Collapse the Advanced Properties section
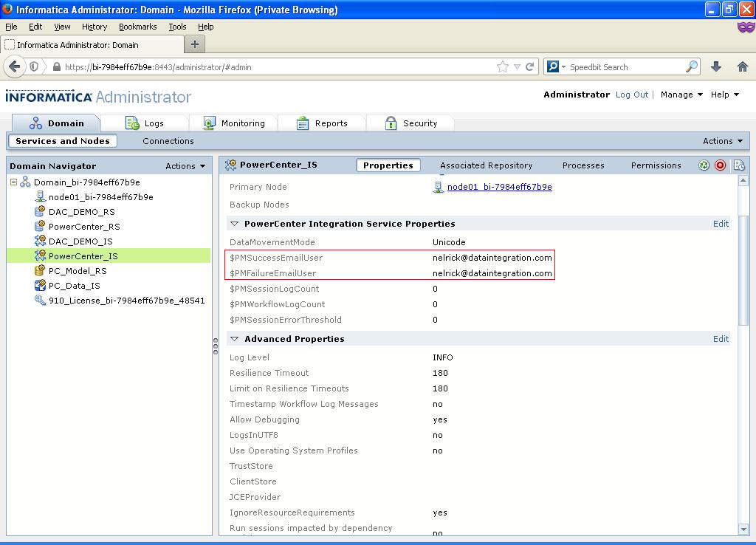Viewport: 756px width, 545px height. point(234,339)
